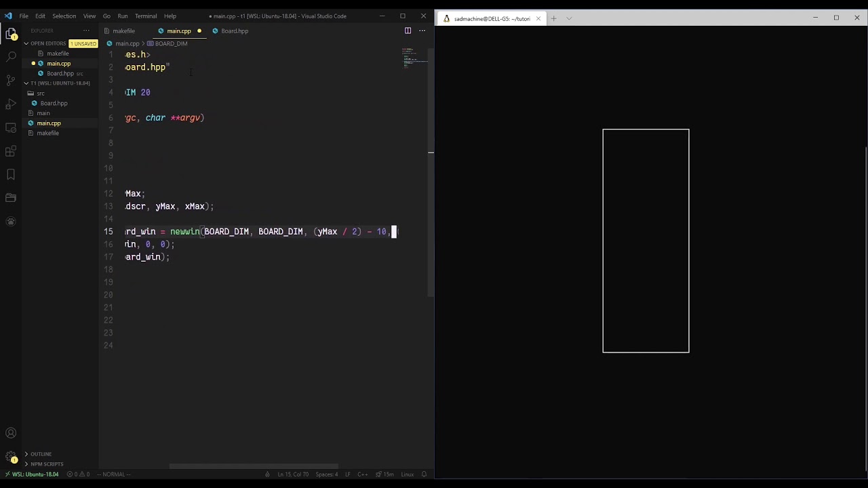This screenshot has width=868, height=488.
Task: Open the Remote Explorer view
Action: (x=11, y=128)
